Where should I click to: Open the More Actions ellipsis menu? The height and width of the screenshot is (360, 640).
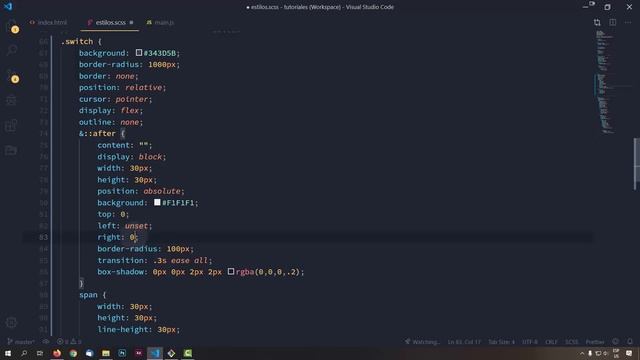pyautogui.click(x=628, y=22)
